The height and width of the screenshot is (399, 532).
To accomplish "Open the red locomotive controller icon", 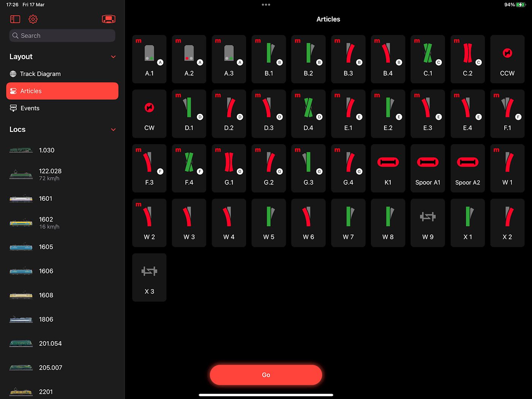I will [x=109, y=19].
